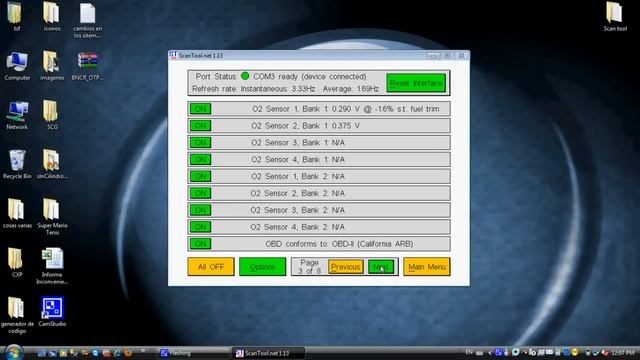The width and height of the screenshot is (640, 360).
Task: Click the Internet Explorer quick launch icon
Action: click(x=117, y=353)
